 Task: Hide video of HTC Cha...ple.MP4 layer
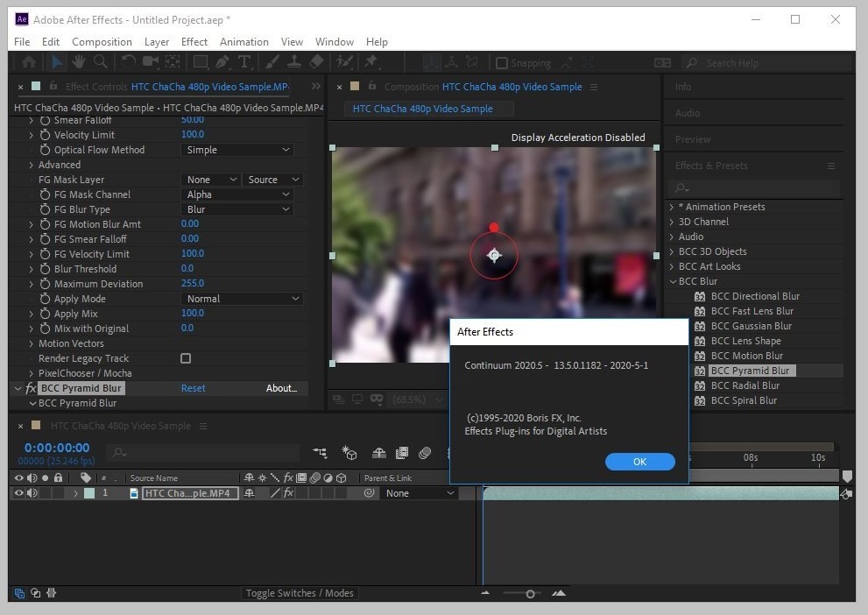(x=18, y=492)
